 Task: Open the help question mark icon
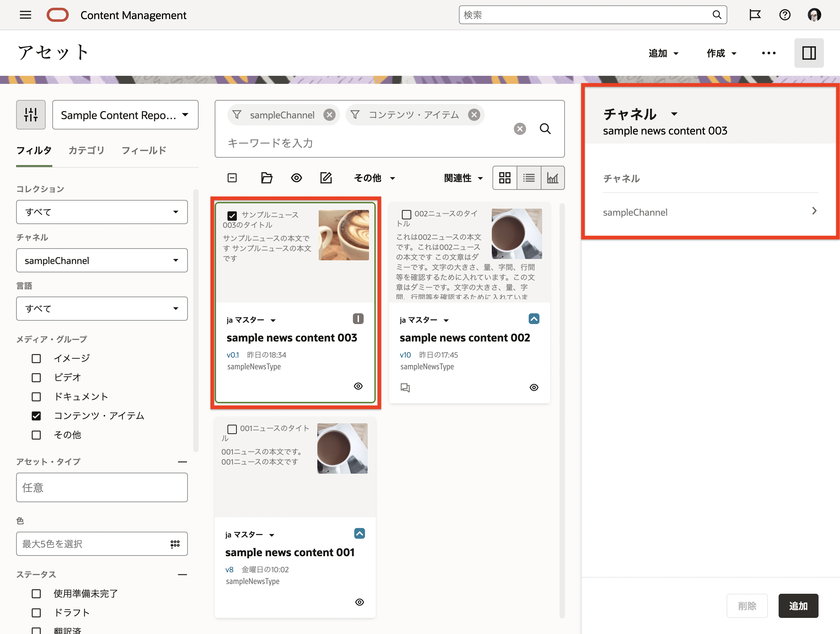[785, 15]
